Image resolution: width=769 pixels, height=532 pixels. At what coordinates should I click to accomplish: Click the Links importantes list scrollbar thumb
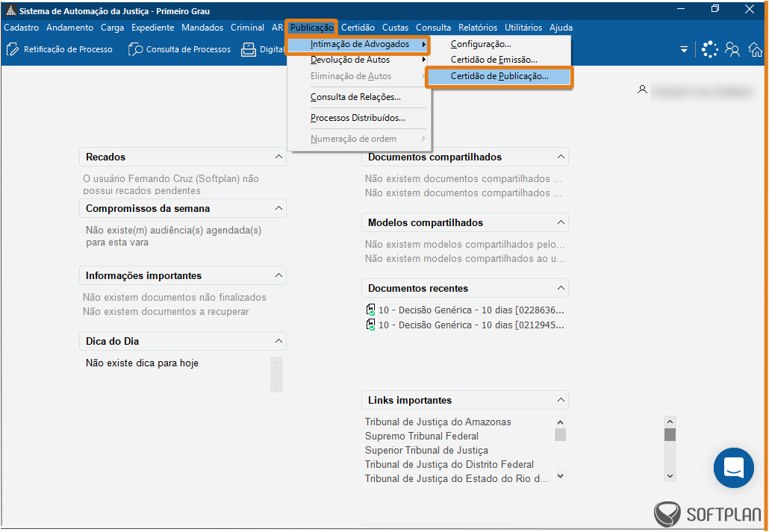(x=561, y=435)
